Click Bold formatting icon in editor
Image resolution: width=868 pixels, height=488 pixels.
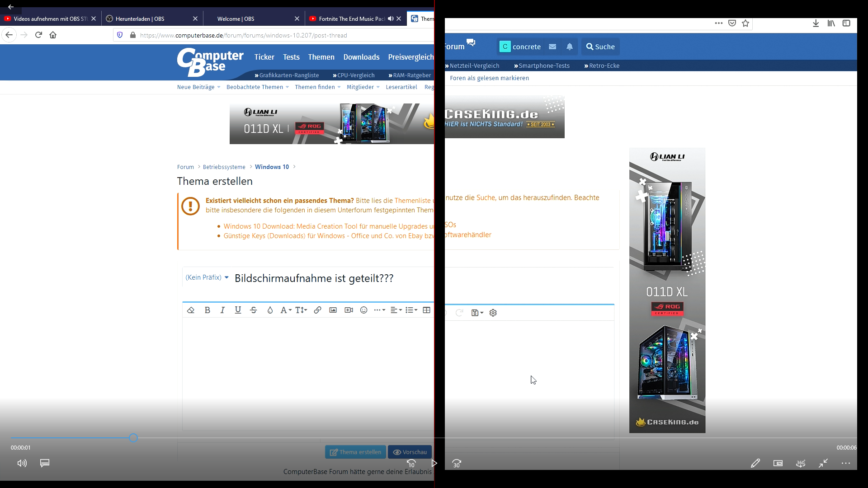tap(208, 310)
